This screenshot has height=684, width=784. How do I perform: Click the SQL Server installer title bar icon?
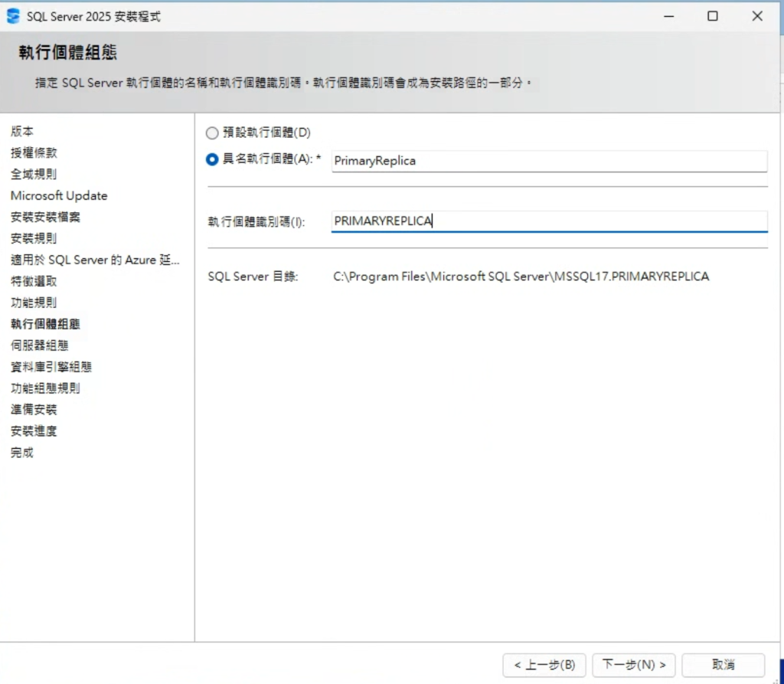pos(13,16)
